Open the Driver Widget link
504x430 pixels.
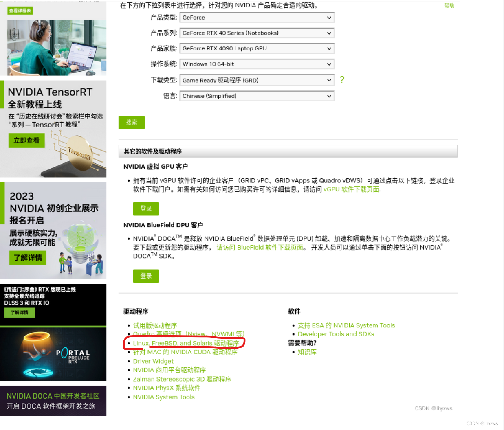point(153,361)
